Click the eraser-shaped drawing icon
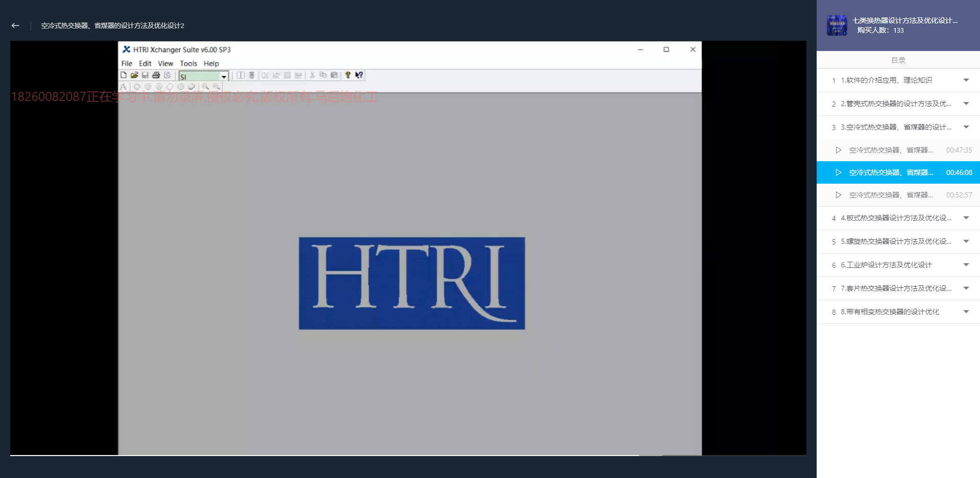The width and height of the screenshot is (980, 478). (192, 87)
